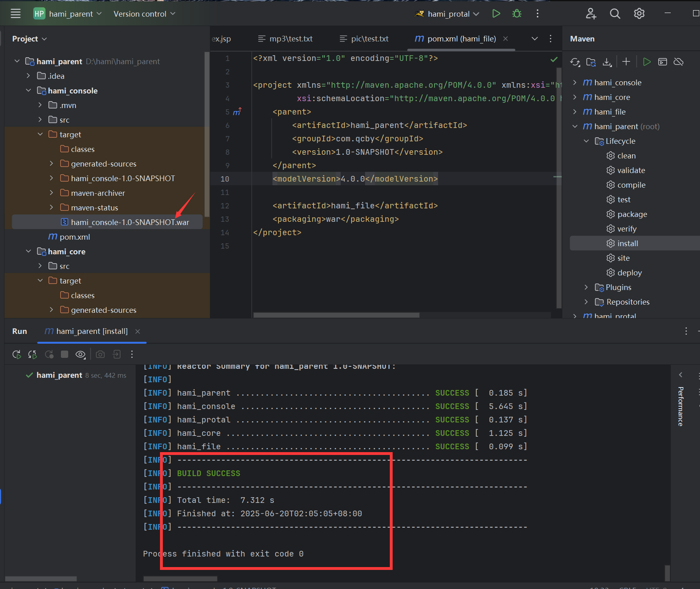Download Maven sources and documentation
Image resolution: width=700 pixels, height=589 pixels.
607,62
